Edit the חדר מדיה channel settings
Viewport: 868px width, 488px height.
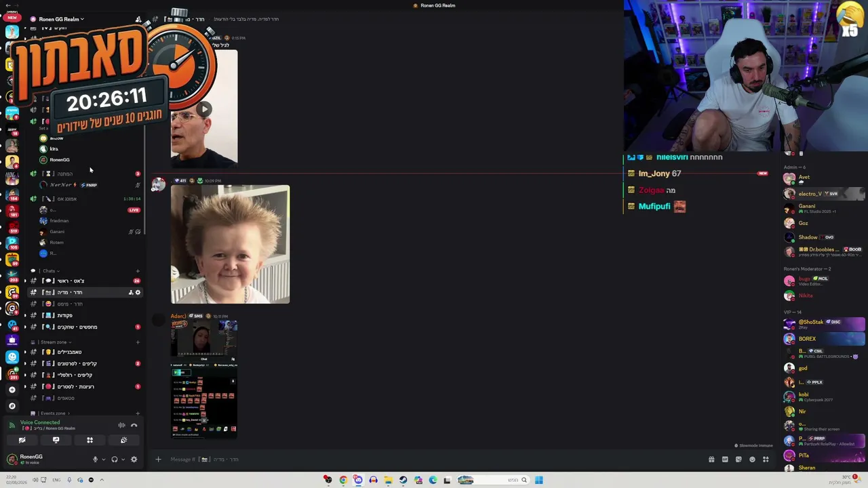(x=138, y=292)
